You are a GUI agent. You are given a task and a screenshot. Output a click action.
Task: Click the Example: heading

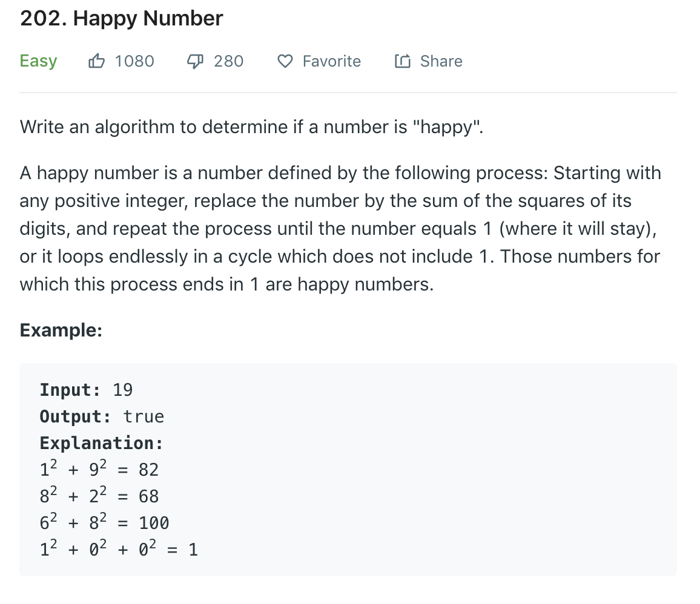coord(61,330)
